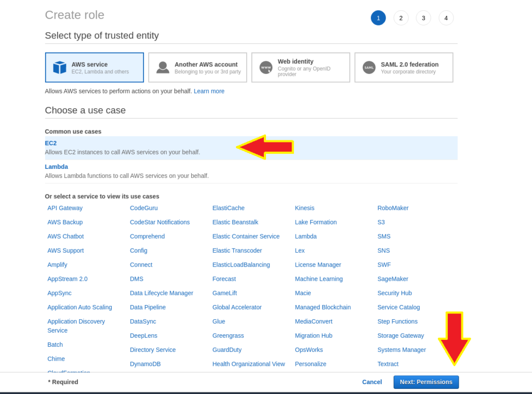
Task: Click the Another AWS account person icon
Action: (163, 68)
